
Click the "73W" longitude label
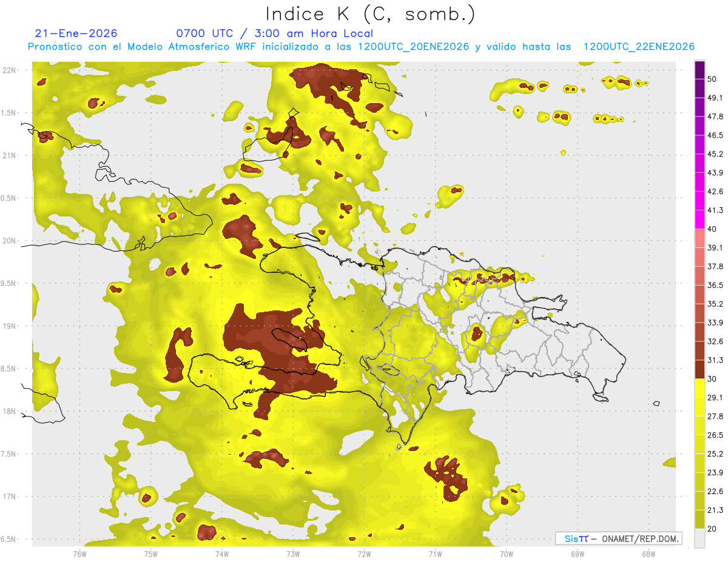pyautogui.click(x=293, y=554)
